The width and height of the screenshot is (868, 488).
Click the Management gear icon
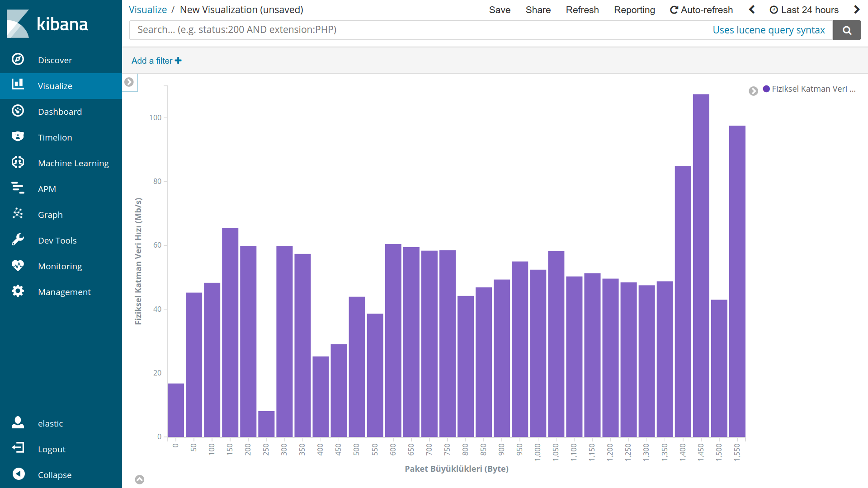[18, 291]
